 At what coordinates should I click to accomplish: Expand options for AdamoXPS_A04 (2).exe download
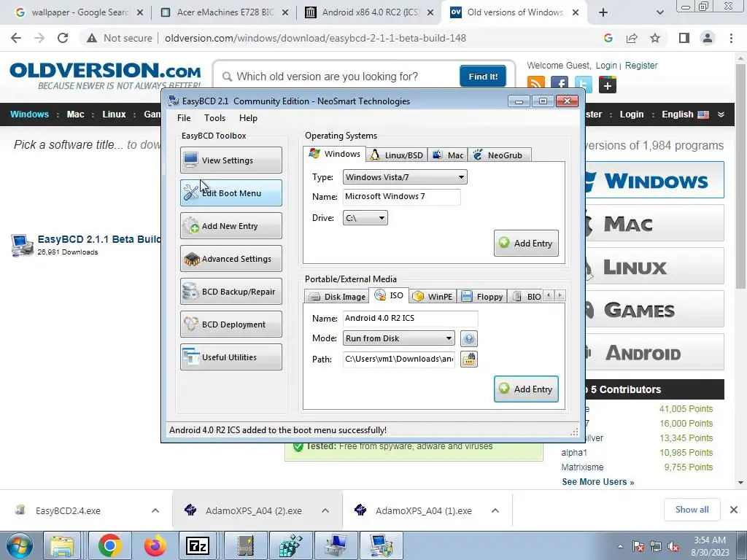325,510
